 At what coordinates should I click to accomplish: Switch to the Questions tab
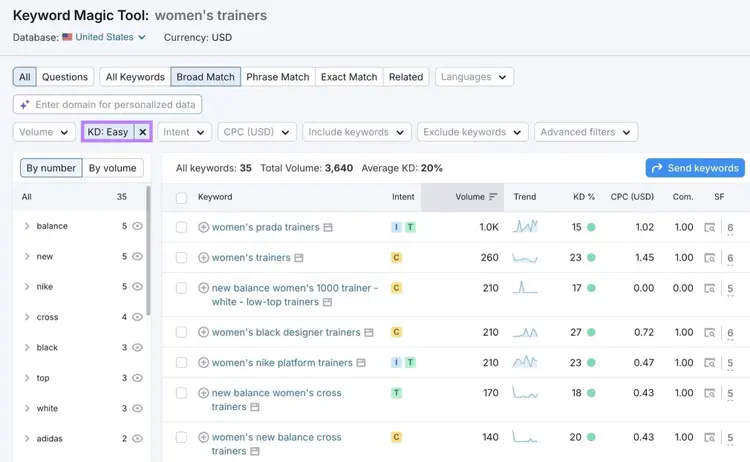pos(65,77)
